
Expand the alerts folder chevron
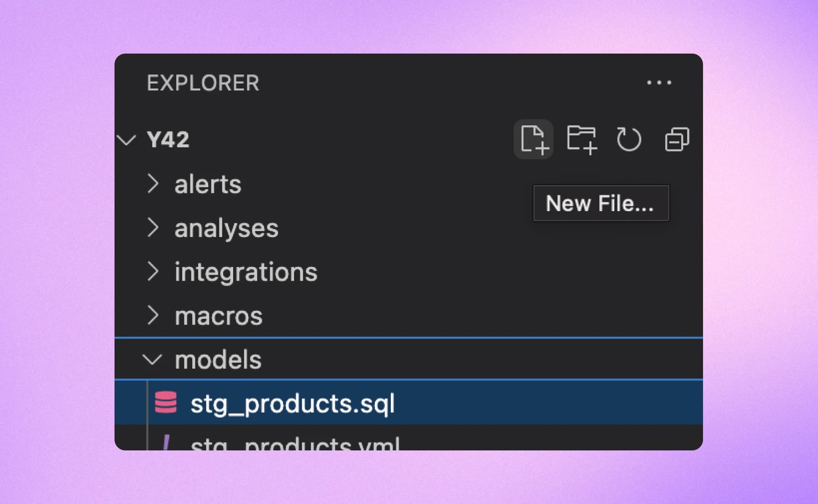[153, 184]
